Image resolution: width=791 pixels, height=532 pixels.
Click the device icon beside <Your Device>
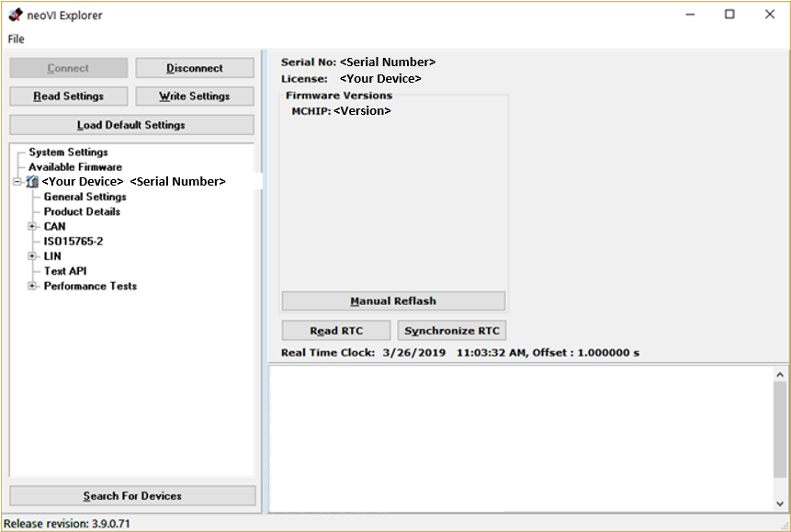(x=32, y=182)
